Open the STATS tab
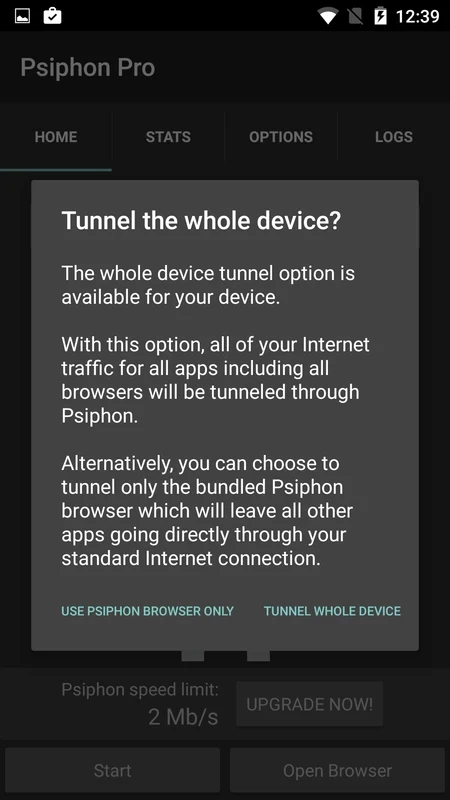 168,137
